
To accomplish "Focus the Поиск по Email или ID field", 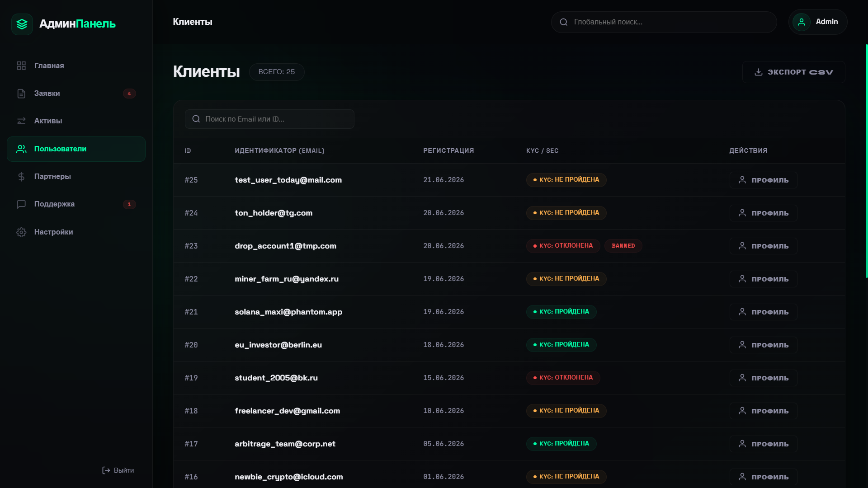I will point(269,119).
